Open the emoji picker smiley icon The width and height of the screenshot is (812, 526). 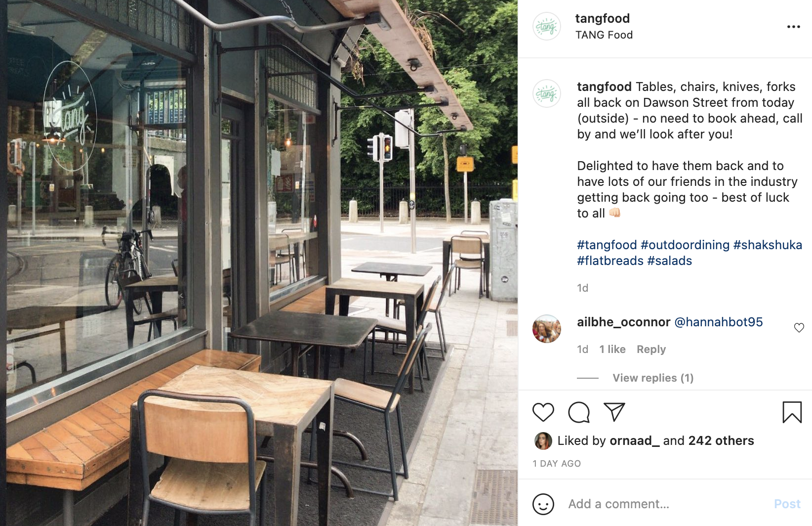pos(543,504)
